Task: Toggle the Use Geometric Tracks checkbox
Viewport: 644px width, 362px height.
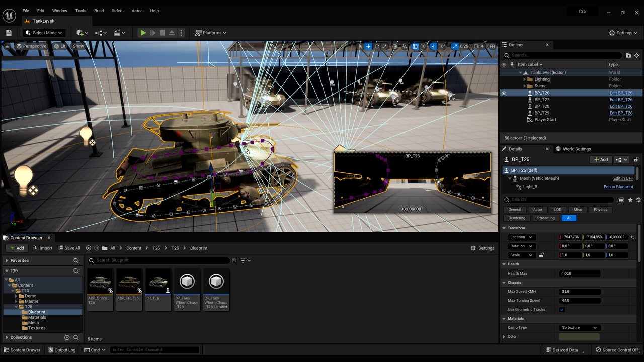Action: (x=562, y=310)
